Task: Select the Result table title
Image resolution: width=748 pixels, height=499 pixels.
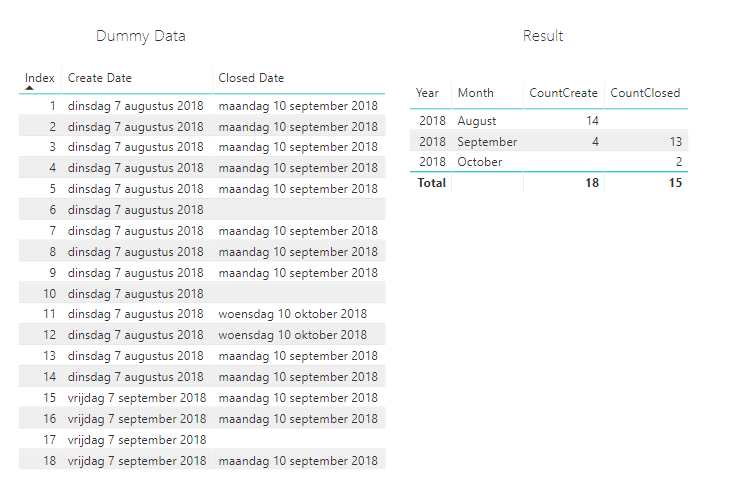Action: (x=543, y=36)
